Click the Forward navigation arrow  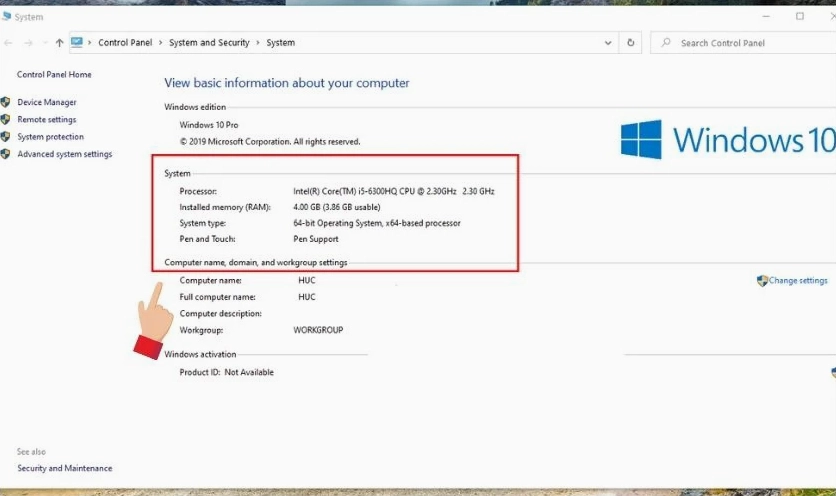(28, 43)
